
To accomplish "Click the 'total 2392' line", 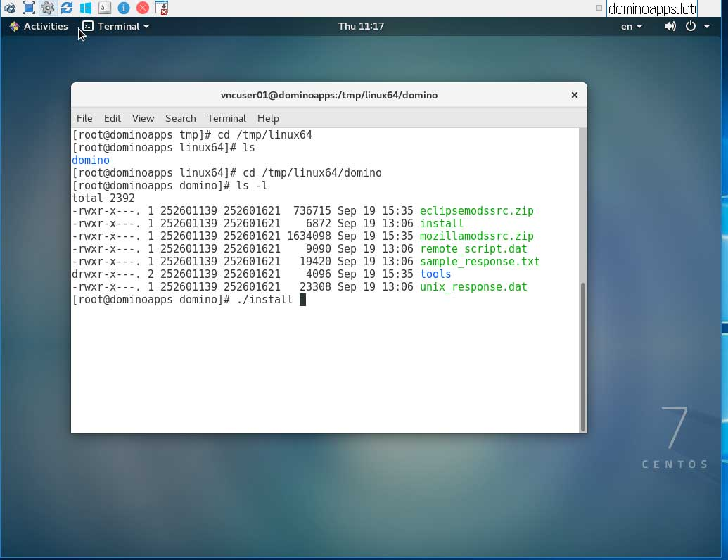I will point(103,198).
